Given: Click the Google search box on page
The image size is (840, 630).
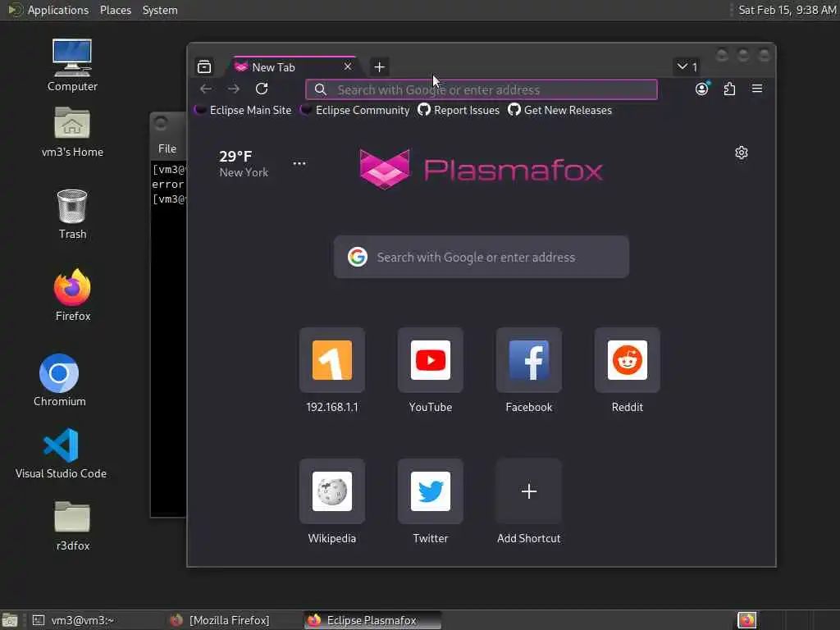Looking at the screenshot, I should tap(481, 257).
